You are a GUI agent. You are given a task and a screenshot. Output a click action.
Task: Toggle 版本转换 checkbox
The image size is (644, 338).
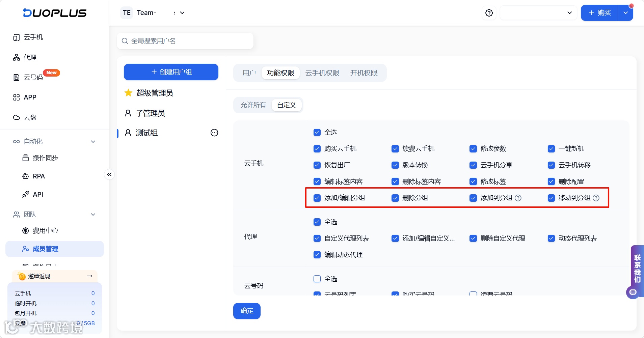coord(395,165)
